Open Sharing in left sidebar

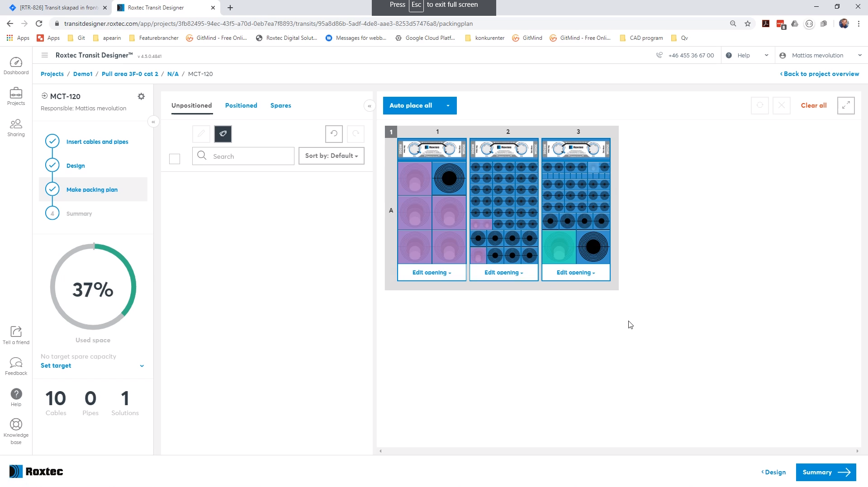point(16,128)
